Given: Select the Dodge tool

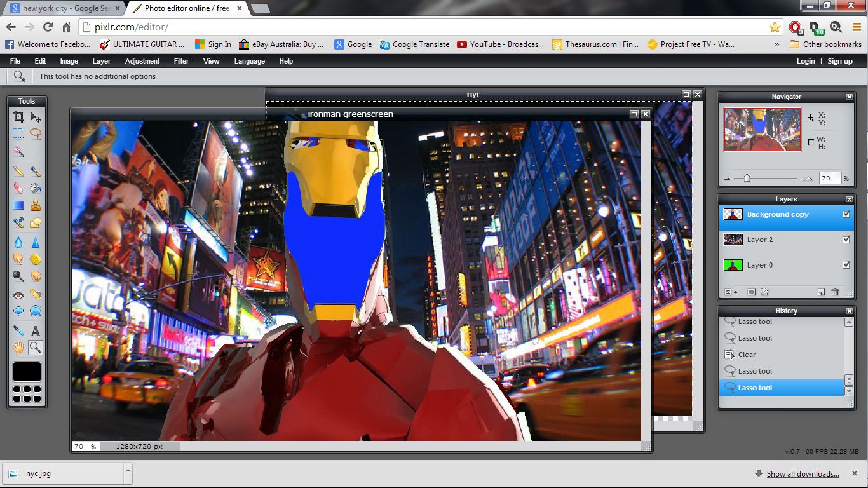Looking at the screenshot, I should tap(18, 276).
